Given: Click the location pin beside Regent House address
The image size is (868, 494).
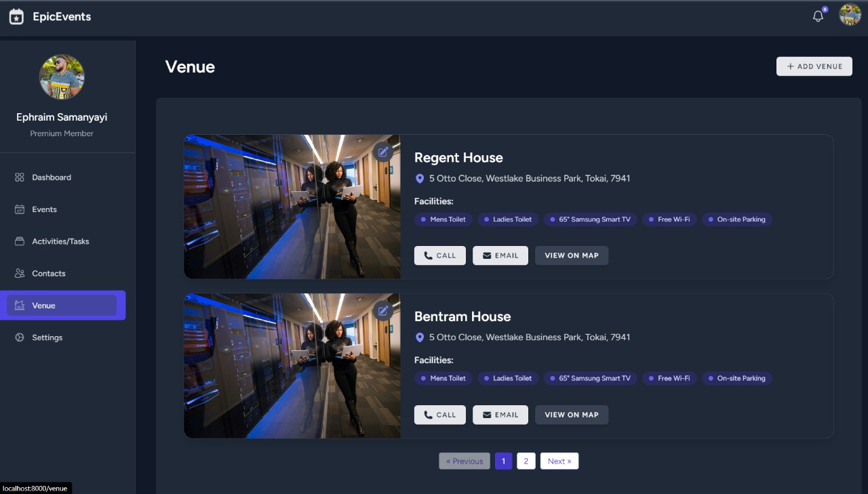Looking at the screenshot, I should tap(419, 178).
